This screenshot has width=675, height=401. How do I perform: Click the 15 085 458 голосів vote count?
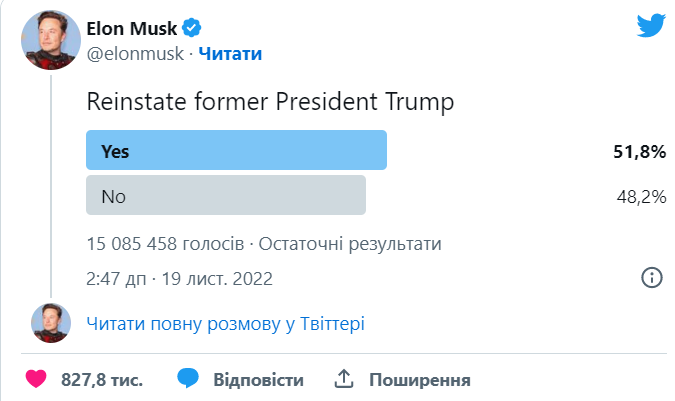click(164, 243)
